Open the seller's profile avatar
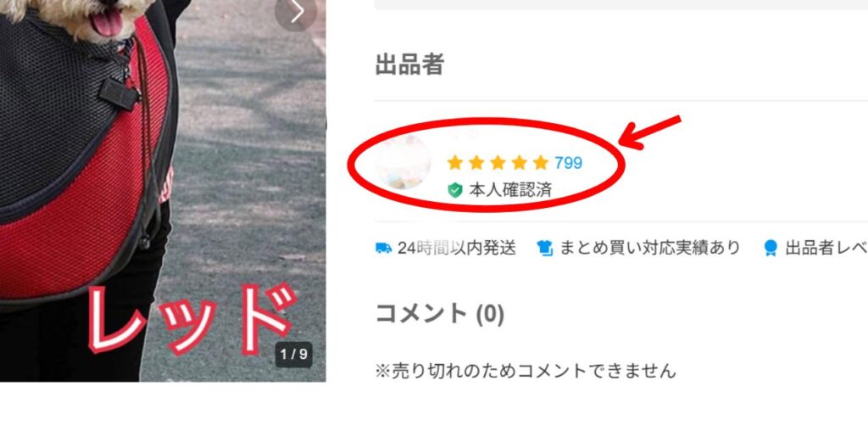The width and height of the screenshot is (868, 437). [x=403, y=162]
